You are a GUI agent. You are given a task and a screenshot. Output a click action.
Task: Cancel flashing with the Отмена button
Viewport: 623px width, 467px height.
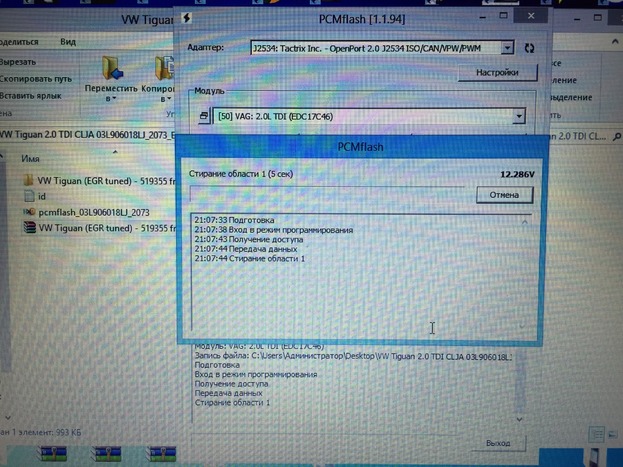[x=503, y=194]
